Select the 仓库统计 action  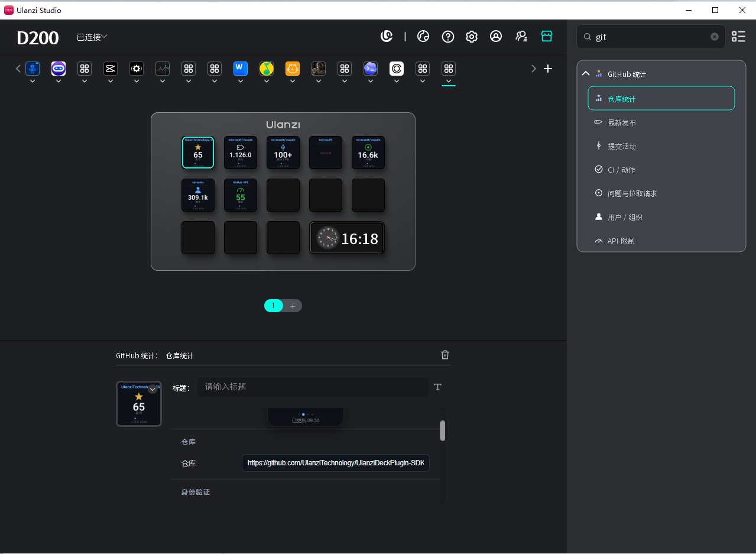pos(661,98)
